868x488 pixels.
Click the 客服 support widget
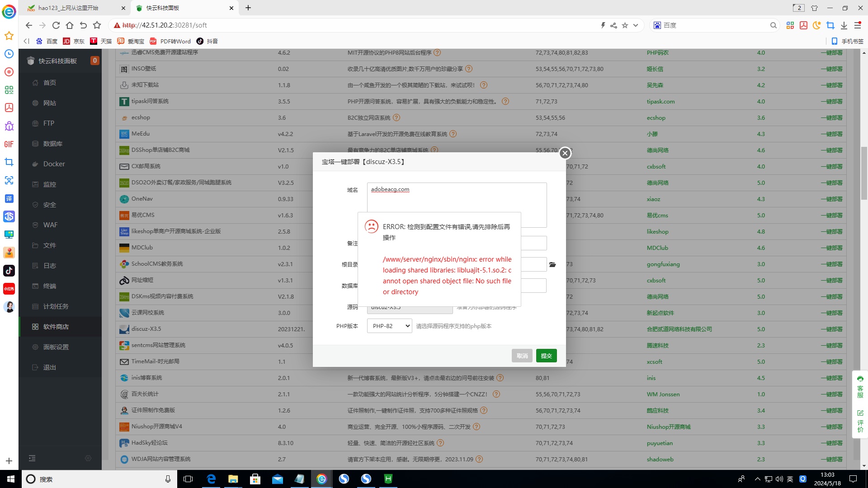click(x=860, y=387)
